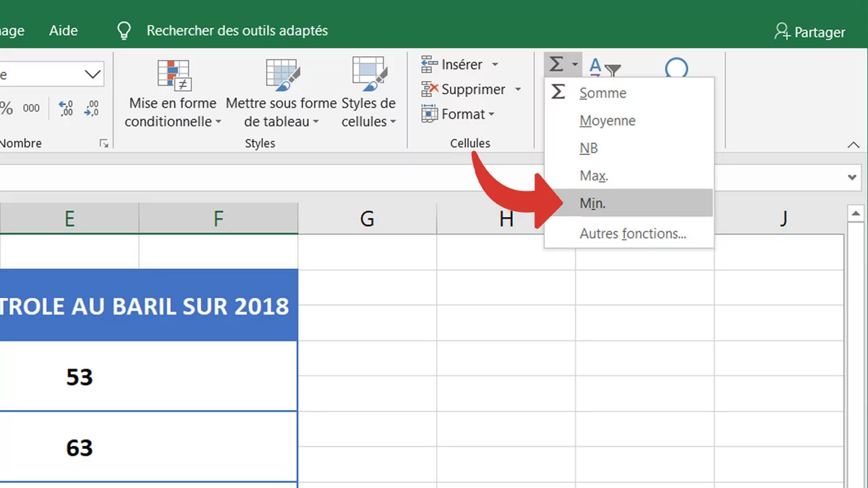Click the Supprimer cells icon

coord(429,90)
